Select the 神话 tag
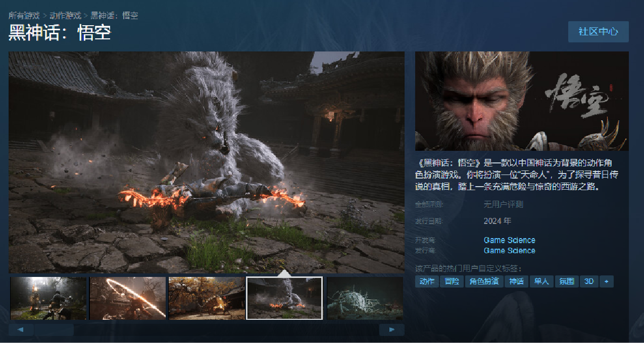644x343 pixels. coord(516,281)
